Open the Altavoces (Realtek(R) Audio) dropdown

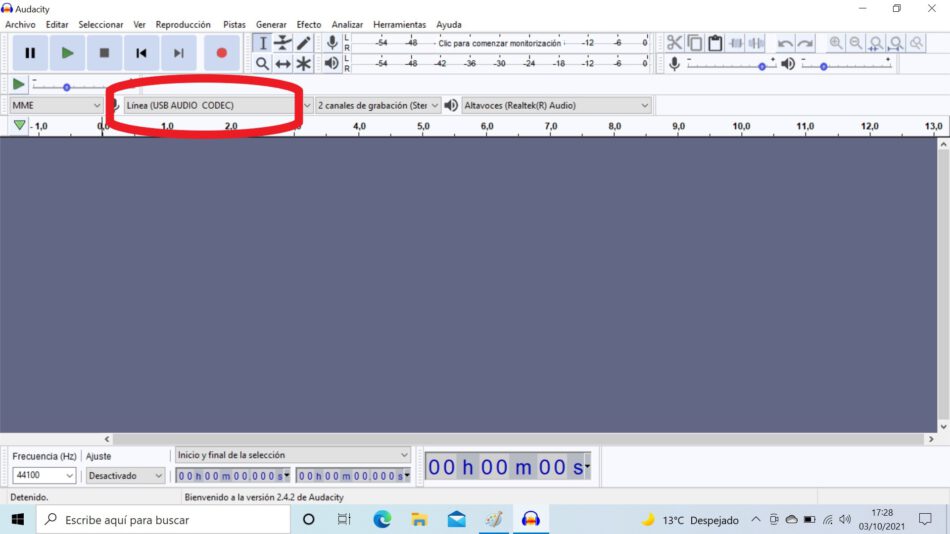[556, 105]
